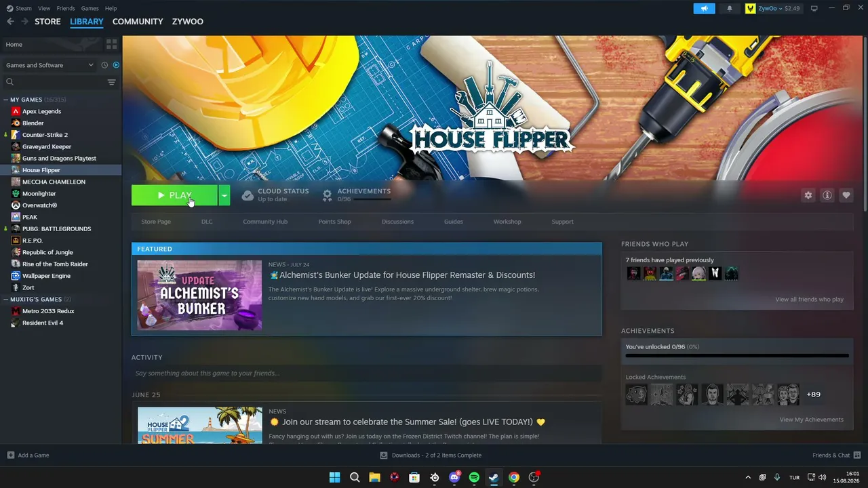Image resolution: width=868 pixels, height=488 pixels.
Task: Open Spotify from the taskbar
Action: [474, 477]
